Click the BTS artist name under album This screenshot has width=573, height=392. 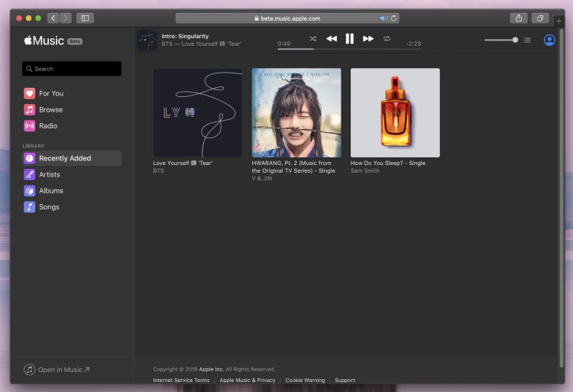[159, 170]
